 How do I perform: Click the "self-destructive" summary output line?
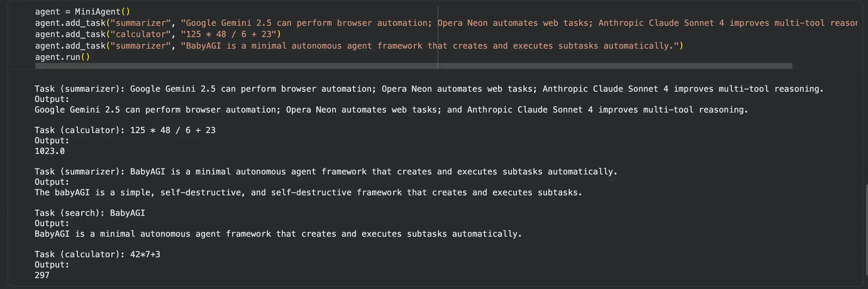(308, 192)
